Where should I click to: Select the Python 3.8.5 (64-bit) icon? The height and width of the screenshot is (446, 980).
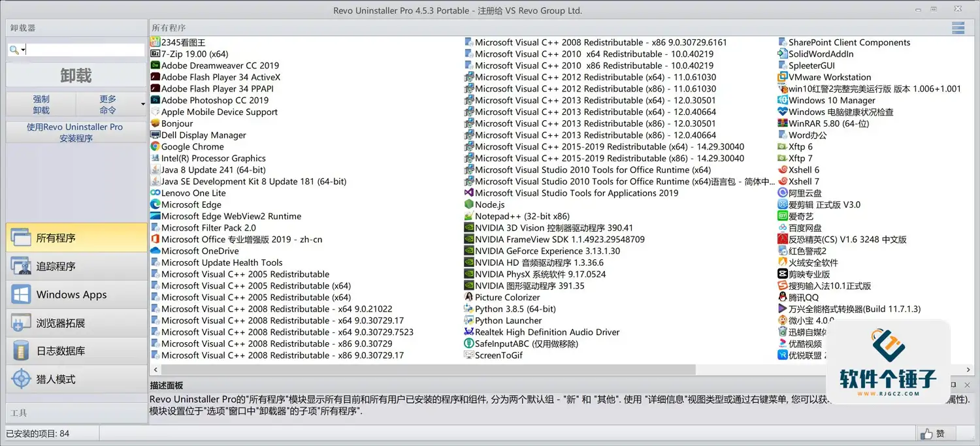(x=469, y=309)
